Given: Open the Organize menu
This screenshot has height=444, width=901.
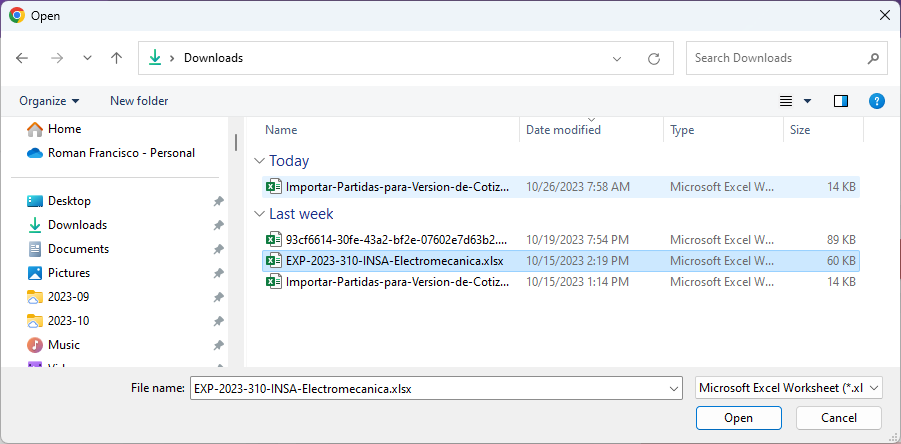Looking at the screenshot, I should pos(48,101).
